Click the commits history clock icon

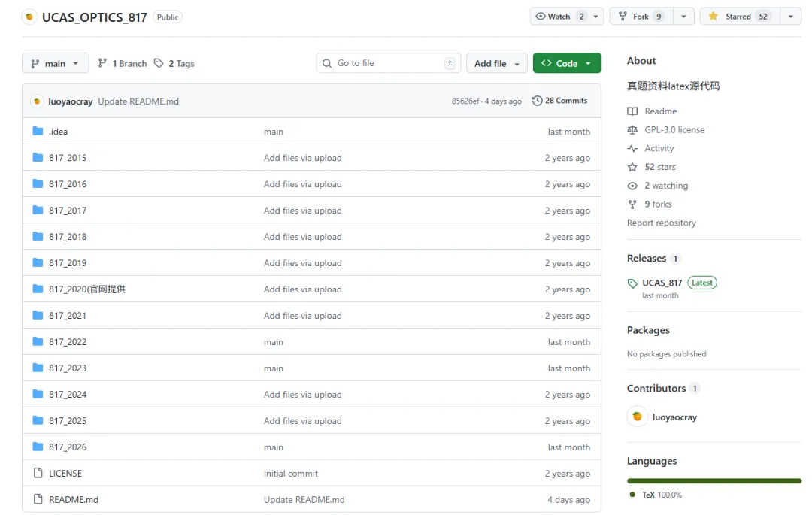pyautogui.click(x=537, y=101)
